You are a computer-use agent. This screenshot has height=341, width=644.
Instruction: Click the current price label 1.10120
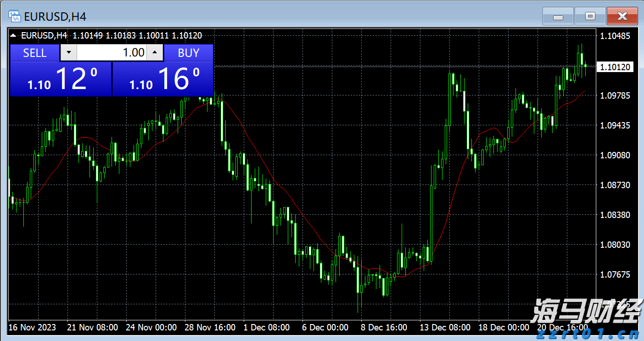616,67
